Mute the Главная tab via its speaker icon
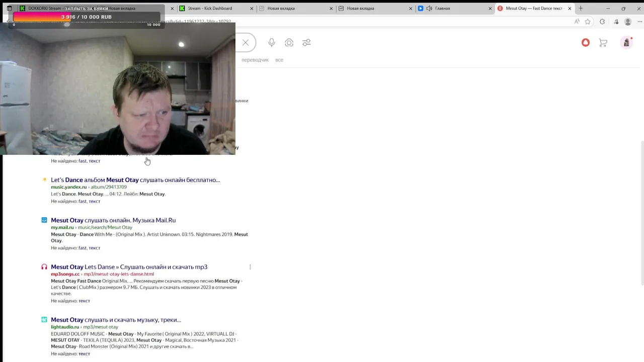The image size is (644, 362). click(x=429, y=8)
